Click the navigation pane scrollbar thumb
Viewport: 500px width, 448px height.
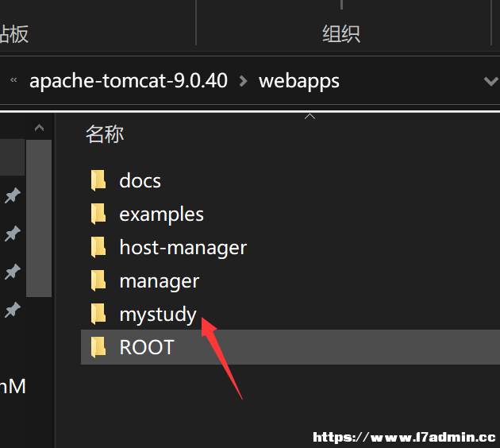[39, 218]
